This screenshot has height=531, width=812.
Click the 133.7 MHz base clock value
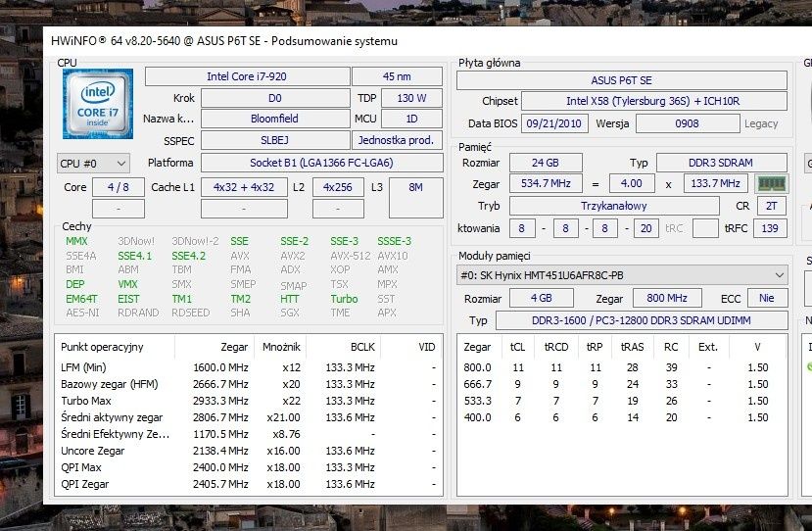click(x=716, y=183)
